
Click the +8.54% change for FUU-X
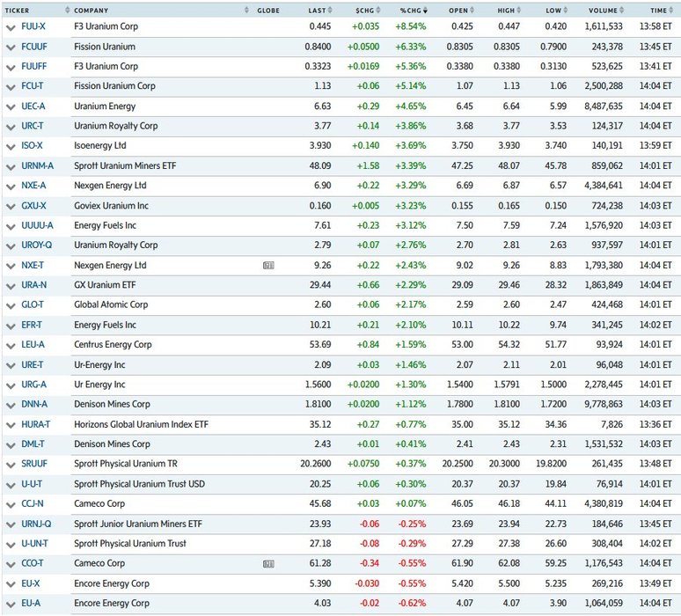coord(410,26)
